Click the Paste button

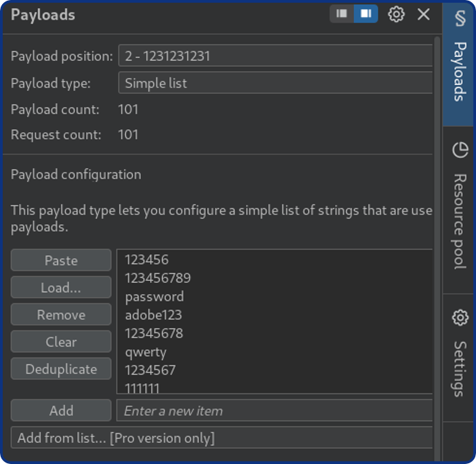(x=61, y=260)
